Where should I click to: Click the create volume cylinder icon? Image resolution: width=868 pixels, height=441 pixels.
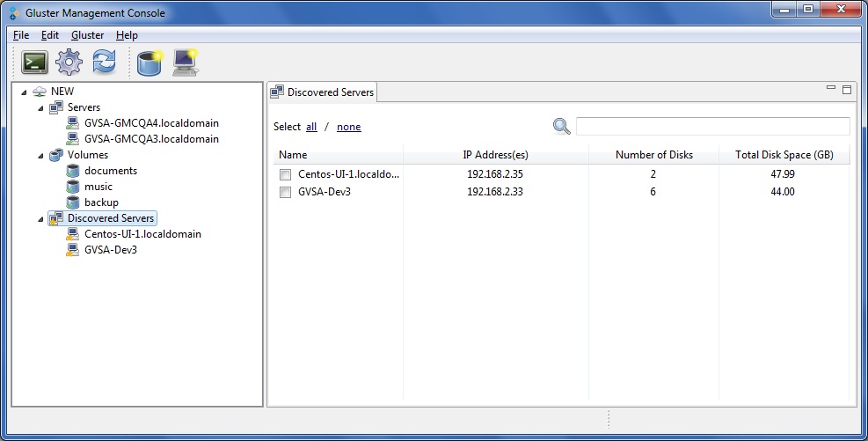point(150,62)
